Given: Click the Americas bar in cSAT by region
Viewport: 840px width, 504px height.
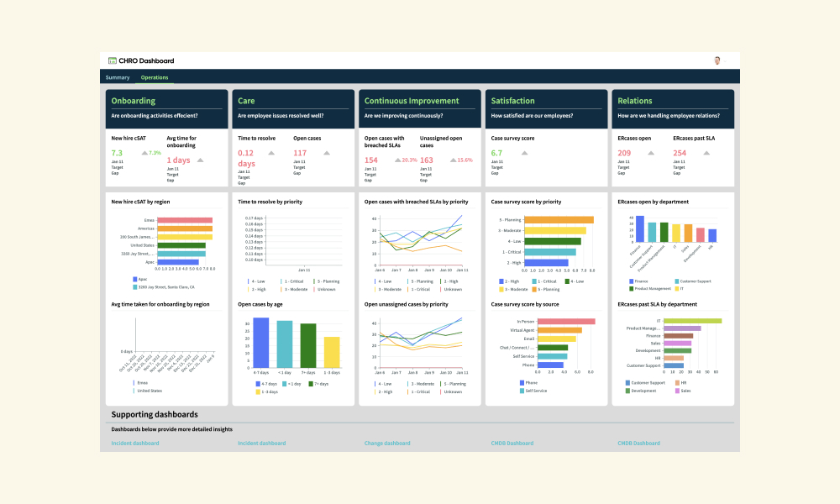Looking at the screenshot, I should [x=185, y=228].
